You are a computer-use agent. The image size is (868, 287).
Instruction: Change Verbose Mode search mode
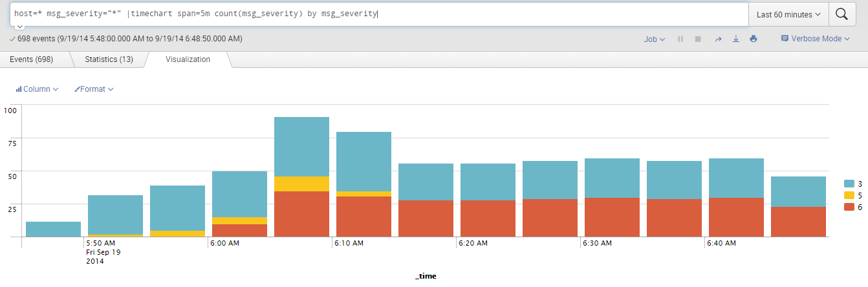[815, 39]
